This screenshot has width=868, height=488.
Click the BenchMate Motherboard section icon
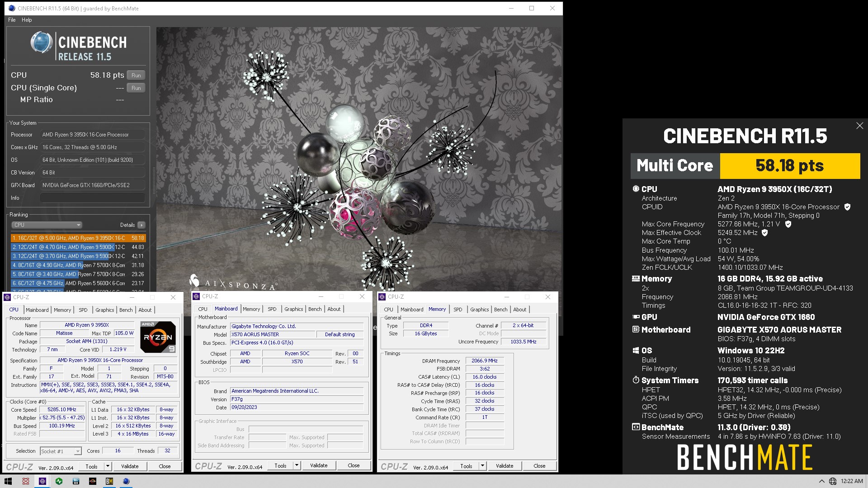[x=636, y=329]
